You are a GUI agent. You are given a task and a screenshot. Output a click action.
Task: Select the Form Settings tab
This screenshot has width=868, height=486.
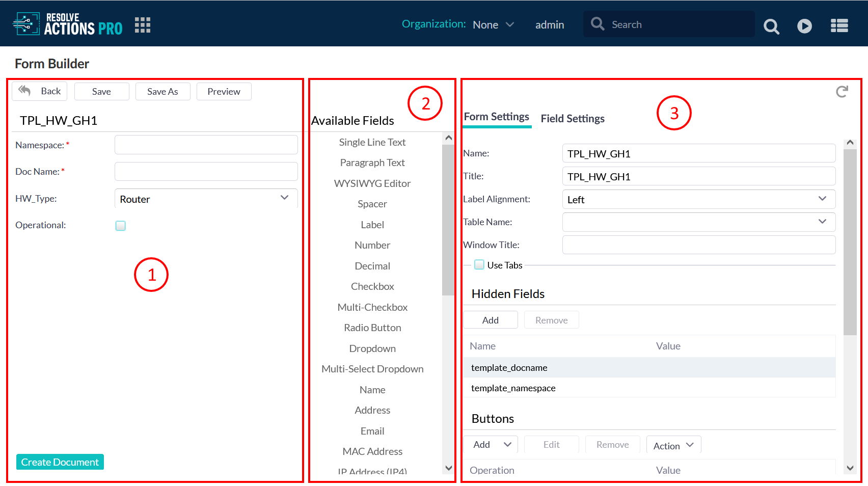pyautogui.click(x=496, y=117)
